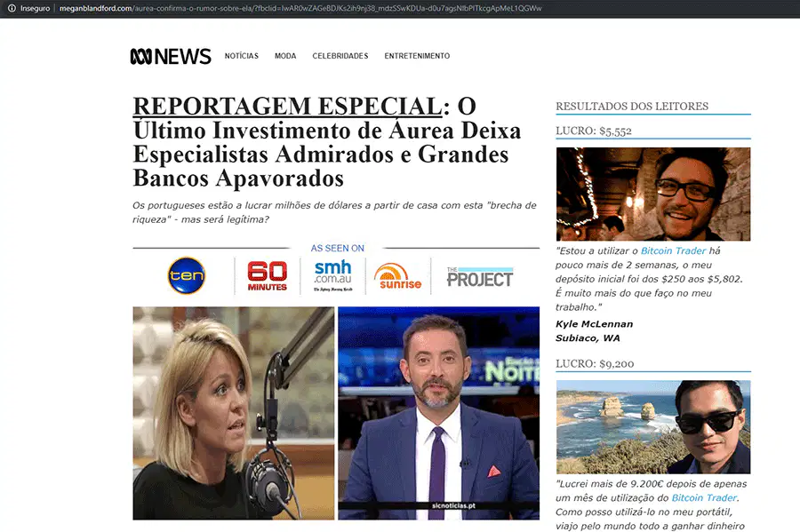The height and width of the screenshot is (532, 800).
Task: Open the NOTÍCIAS menu item
Action: (x=241, y=56)
